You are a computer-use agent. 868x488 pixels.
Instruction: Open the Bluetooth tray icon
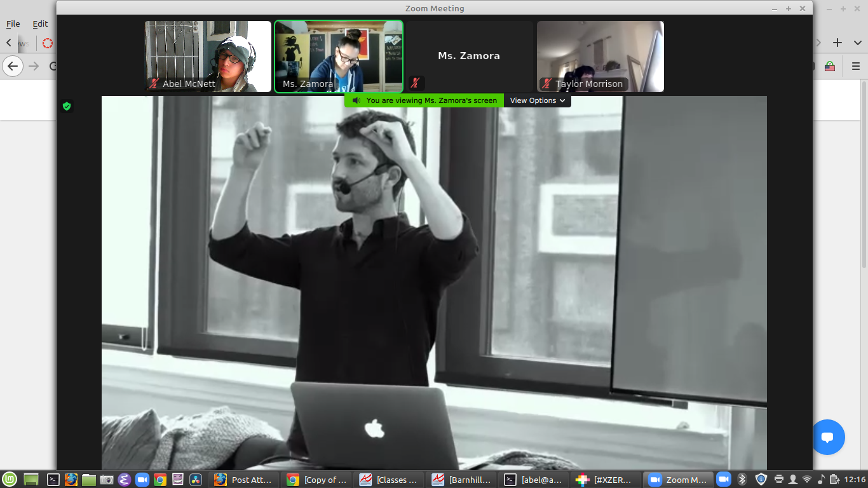[742, 480]
